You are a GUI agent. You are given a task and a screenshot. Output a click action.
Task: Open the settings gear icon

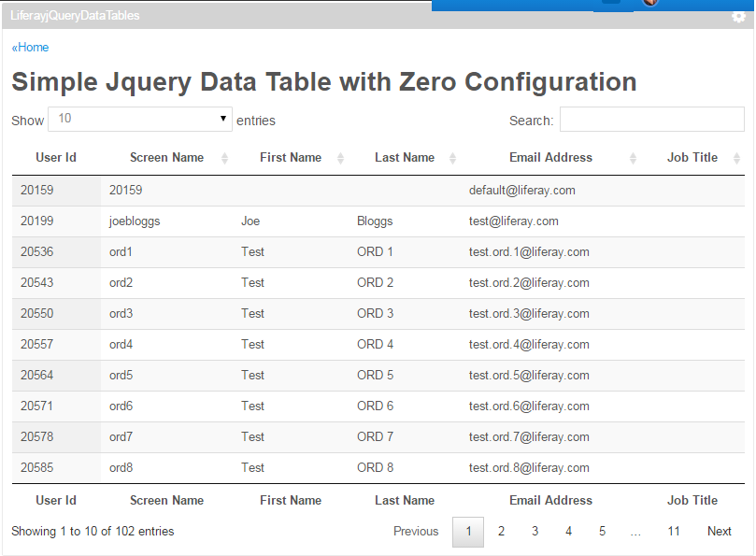click(737, 17)
